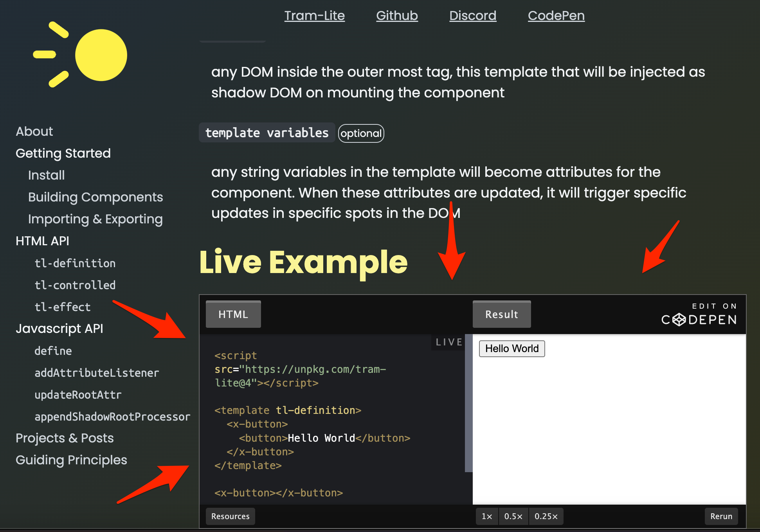The image size is (760, 532).
Task: Click the <template tl-definition> code line
Action: (288, 410)
